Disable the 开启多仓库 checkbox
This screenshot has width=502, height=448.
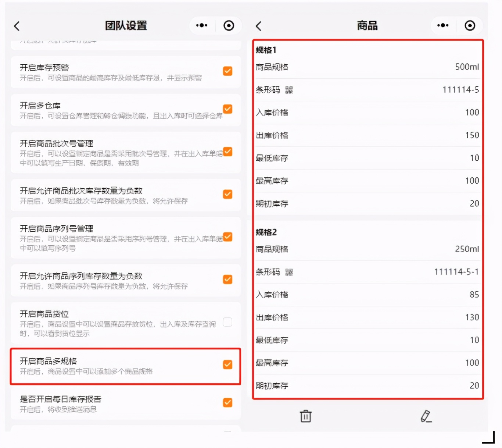pyautogui.click(x=227, y=109)
